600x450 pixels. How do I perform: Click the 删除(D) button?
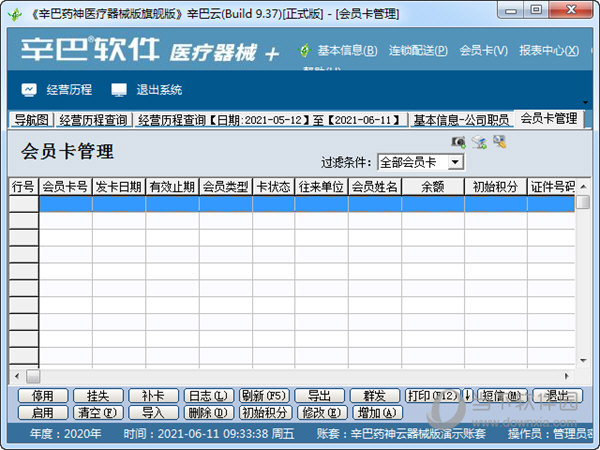click(209, 412)
